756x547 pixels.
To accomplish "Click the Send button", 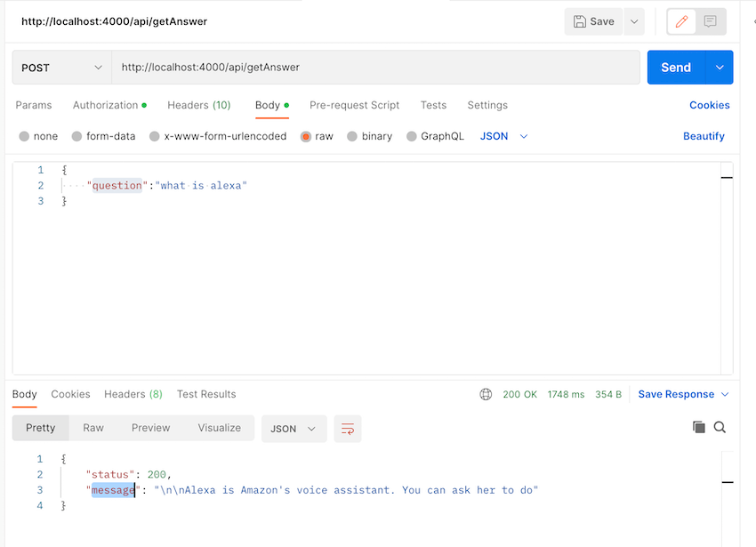I will click(x=676, y=67).
